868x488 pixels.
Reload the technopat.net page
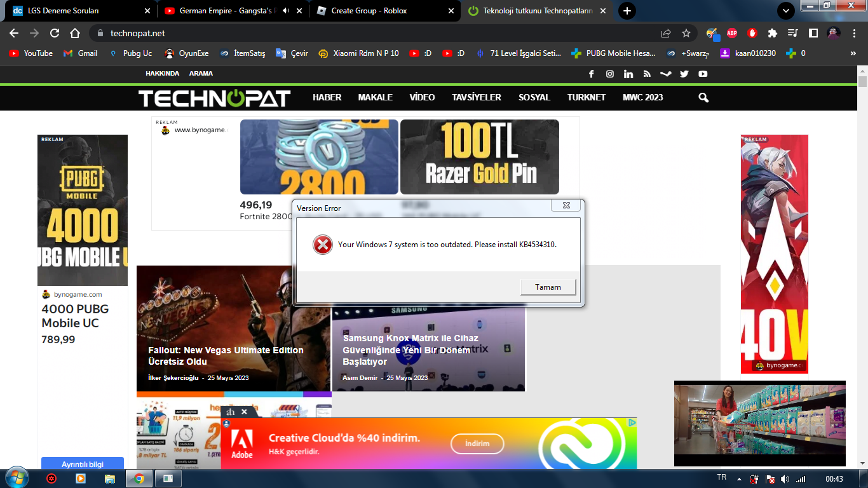pyautogui.click(x=55, y=33)
